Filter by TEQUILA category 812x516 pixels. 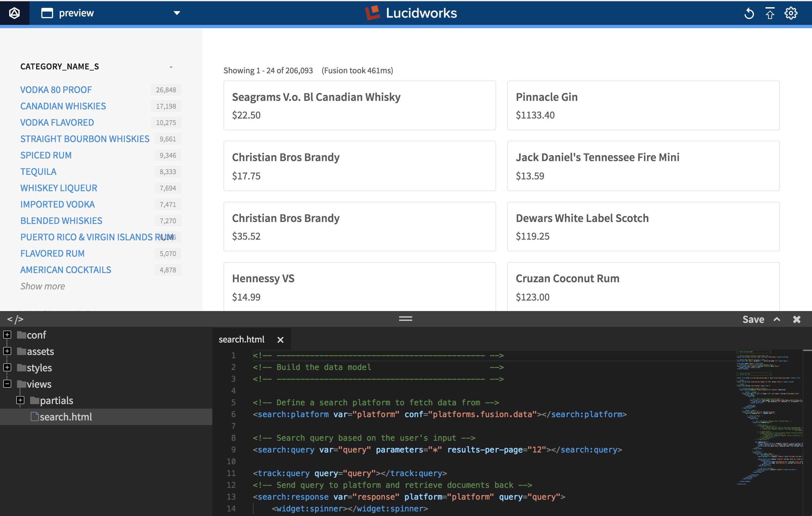(38, 172)
